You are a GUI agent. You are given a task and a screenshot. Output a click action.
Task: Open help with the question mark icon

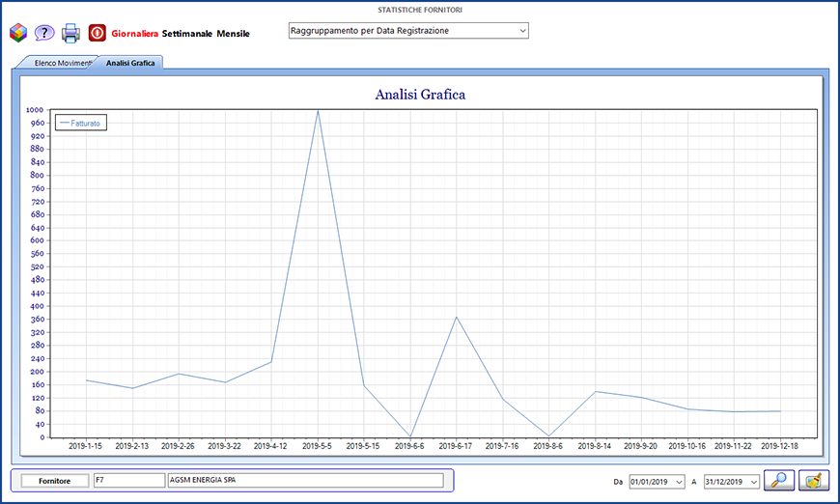(44, 33)
